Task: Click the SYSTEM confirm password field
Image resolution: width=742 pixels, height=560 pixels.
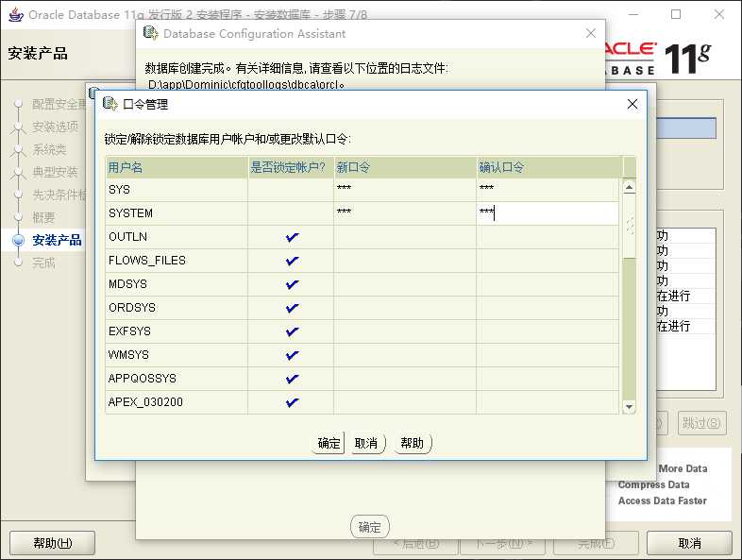Action: [548, 213]
